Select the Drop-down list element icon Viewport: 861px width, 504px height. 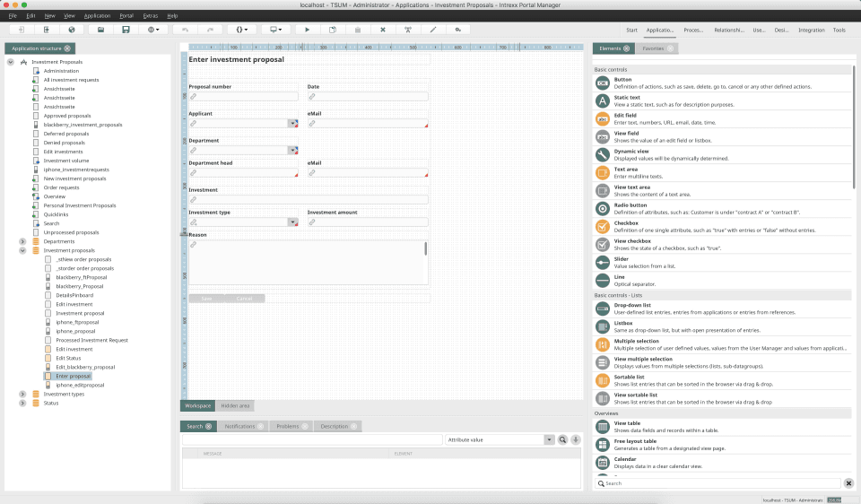pyautogui.click(x=603, y=308)
